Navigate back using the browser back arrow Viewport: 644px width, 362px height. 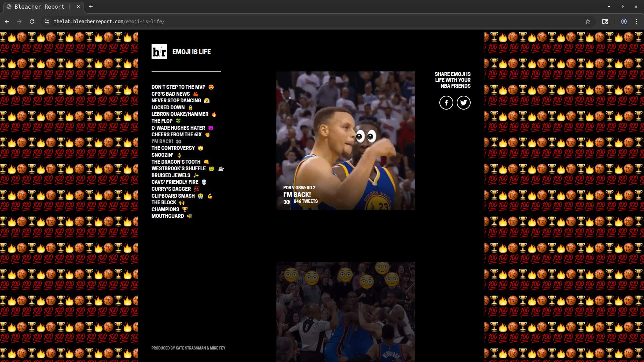7,21
